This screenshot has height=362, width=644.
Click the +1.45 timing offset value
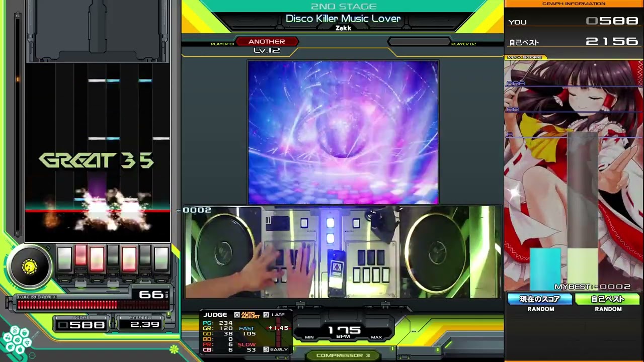click(278, 328)
